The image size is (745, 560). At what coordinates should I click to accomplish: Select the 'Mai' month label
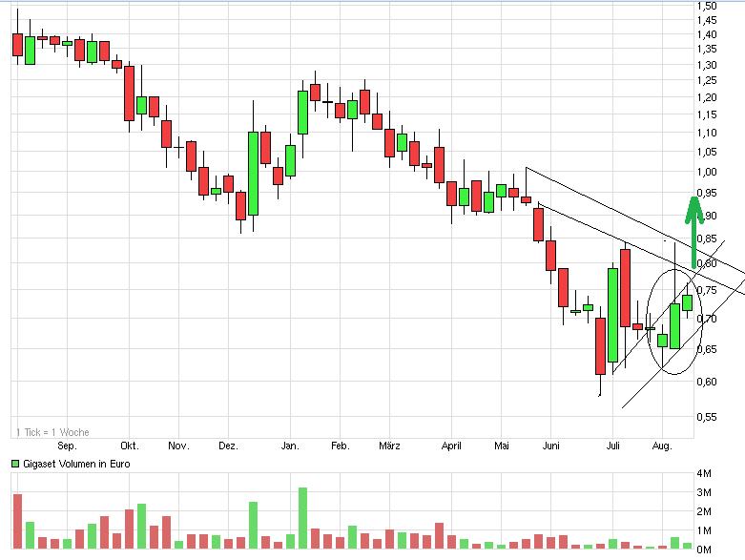501,446
